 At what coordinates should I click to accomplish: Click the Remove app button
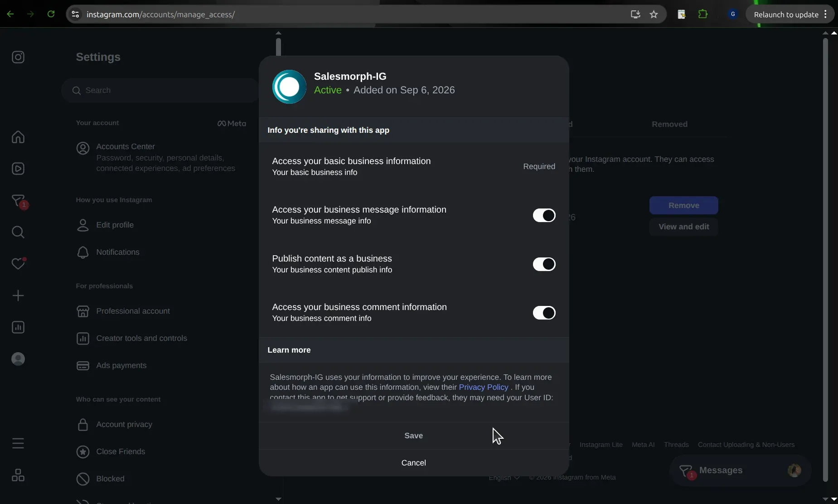point(683,205)
